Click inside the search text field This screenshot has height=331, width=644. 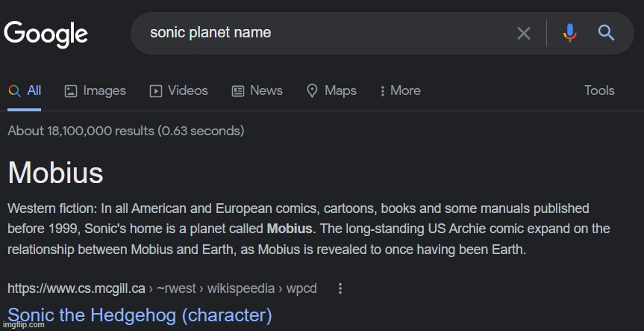328,33
